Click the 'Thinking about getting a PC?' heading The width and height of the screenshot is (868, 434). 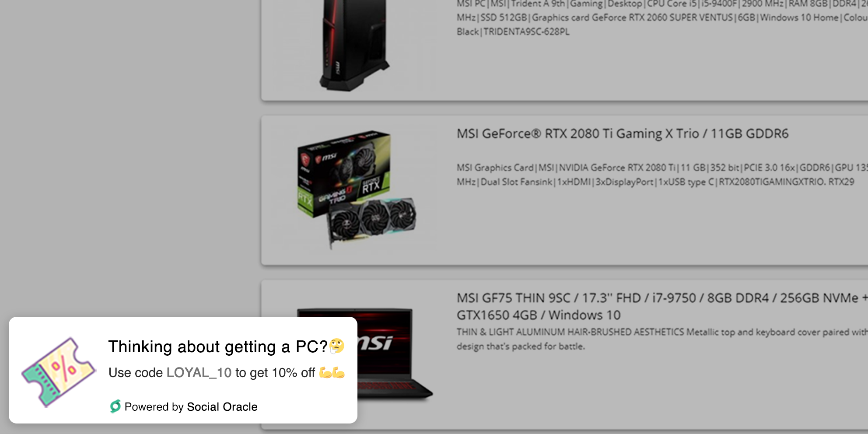click(x=218, y=346)
